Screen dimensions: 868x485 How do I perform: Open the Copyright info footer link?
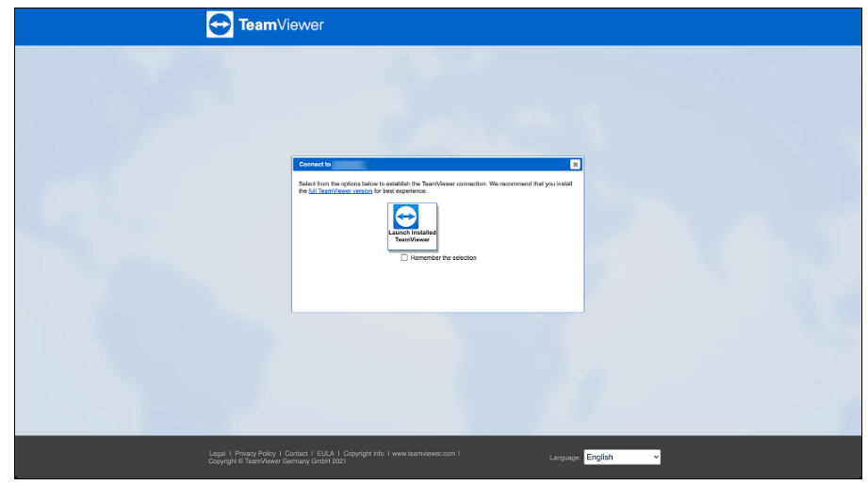point(364,454)
